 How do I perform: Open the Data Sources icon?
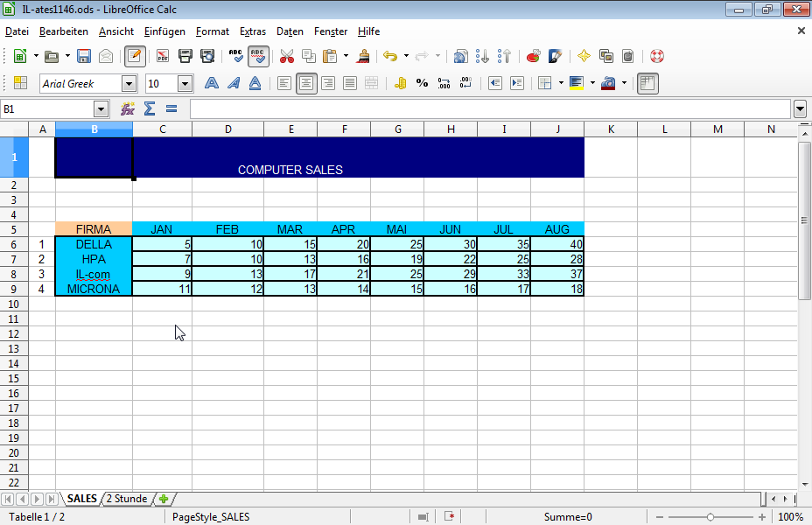click(627, 56)
